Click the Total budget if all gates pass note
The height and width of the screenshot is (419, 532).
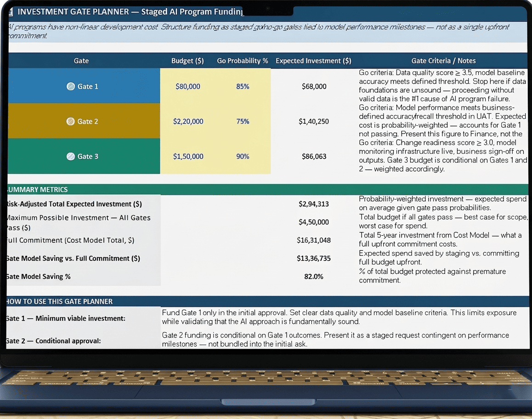443,221
